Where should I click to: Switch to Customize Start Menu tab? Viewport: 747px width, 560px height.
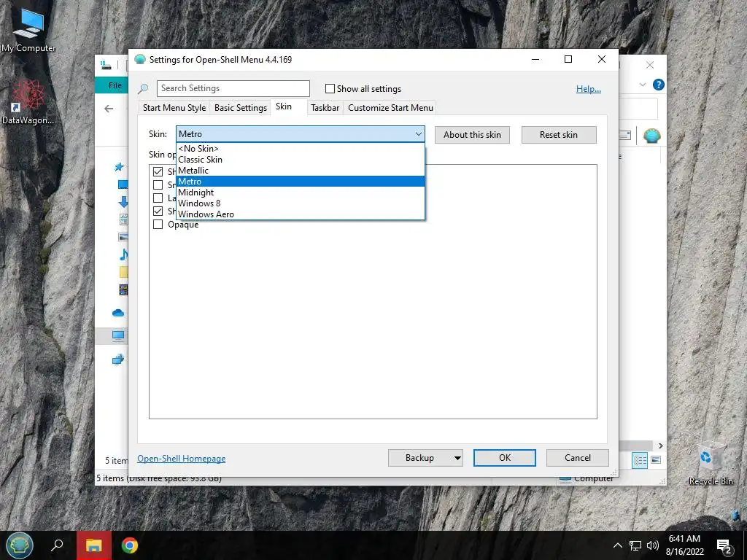[391, 108]
